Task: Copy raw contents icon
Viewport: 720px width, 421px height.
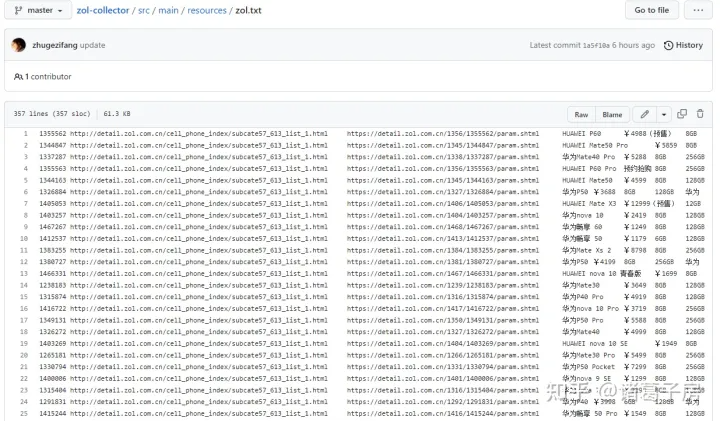Action: (682, 113)
